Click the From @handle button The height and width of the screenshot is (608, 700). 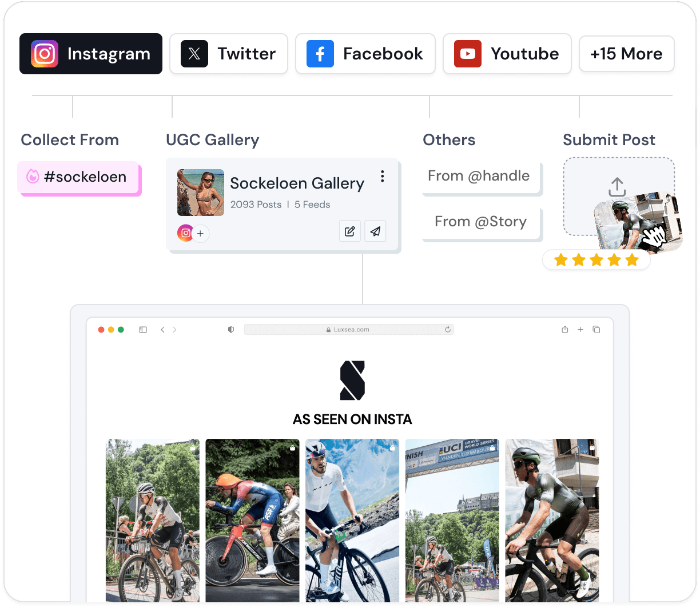click(479, 177)
